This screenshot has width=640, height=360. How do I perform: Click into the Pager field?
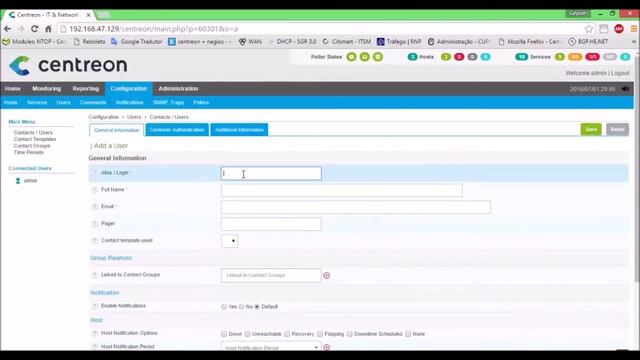[271, 224]
